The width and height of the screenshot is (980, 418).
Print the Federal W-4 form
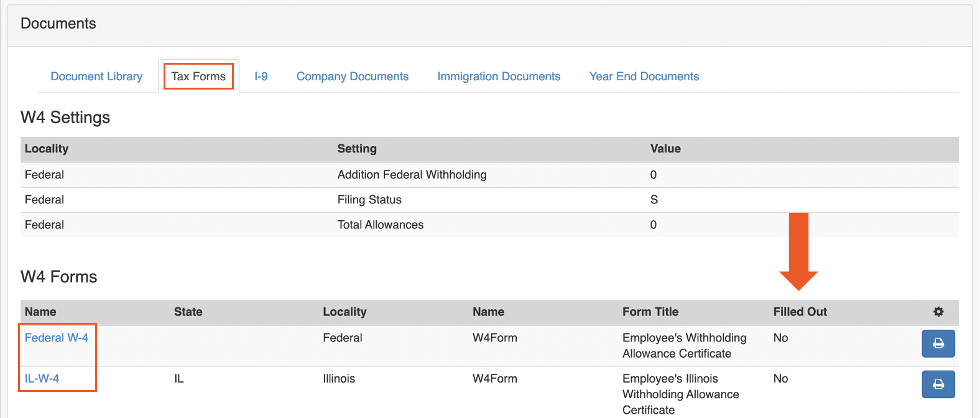[x=938, y=343]
